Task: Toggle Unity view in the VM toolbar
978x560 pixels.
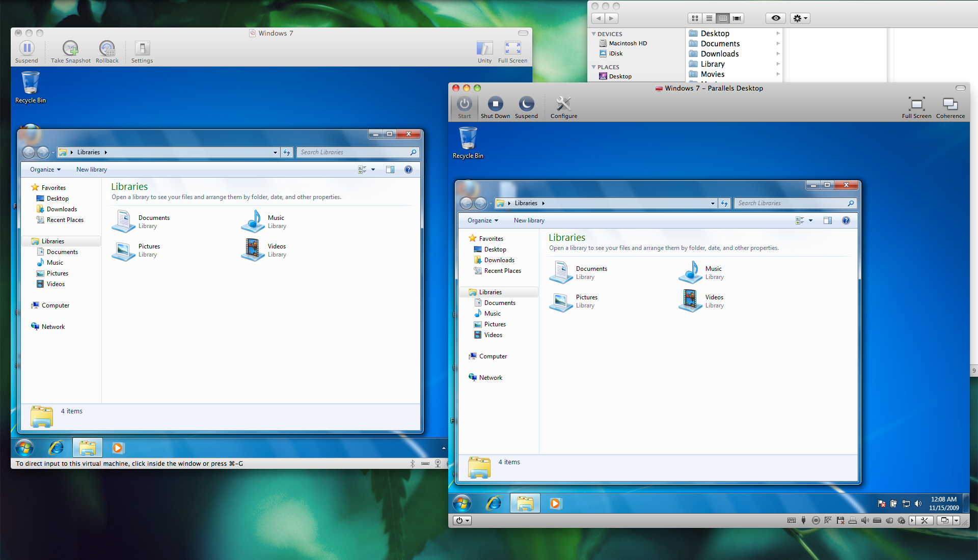Action: click(x=484, y=49)
